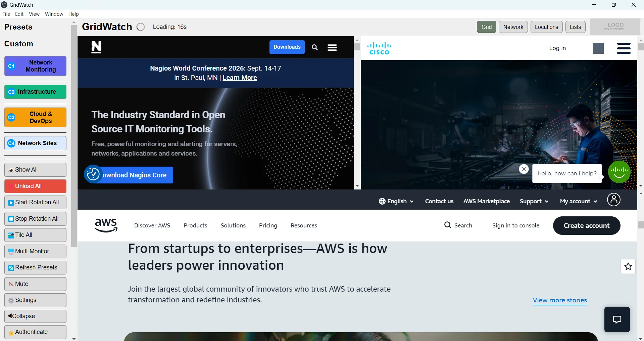Select the Network Monitoring C1 preset

pyautogui.click(x=35, y=66)
